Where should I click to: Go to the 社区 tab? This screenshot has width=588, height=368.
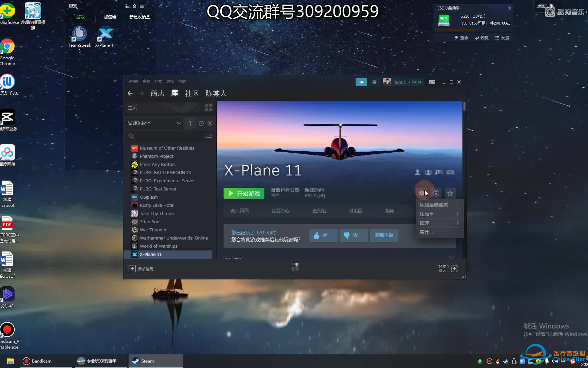(x=192, y=93)
